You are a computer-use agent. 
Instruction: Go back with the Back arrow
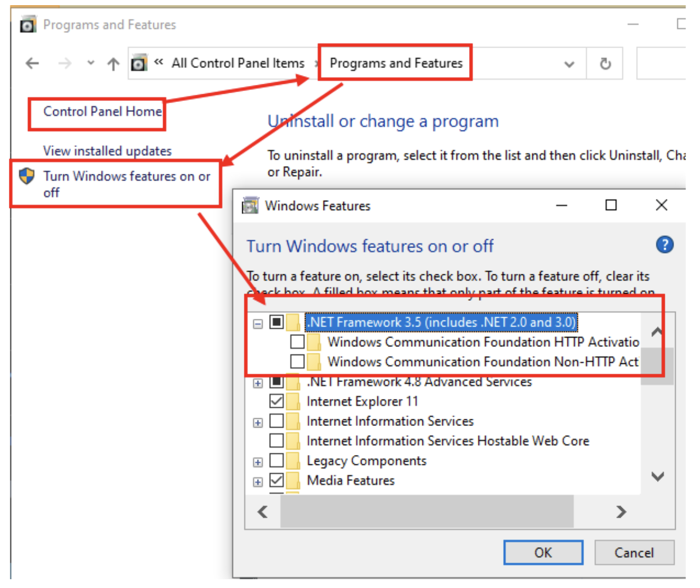[32, 63]
